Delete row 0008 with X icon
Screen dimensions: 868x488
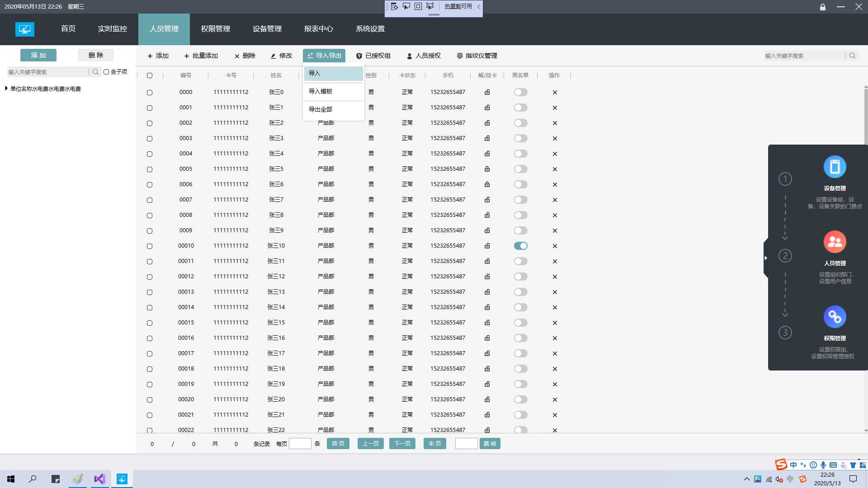(555, 216)
